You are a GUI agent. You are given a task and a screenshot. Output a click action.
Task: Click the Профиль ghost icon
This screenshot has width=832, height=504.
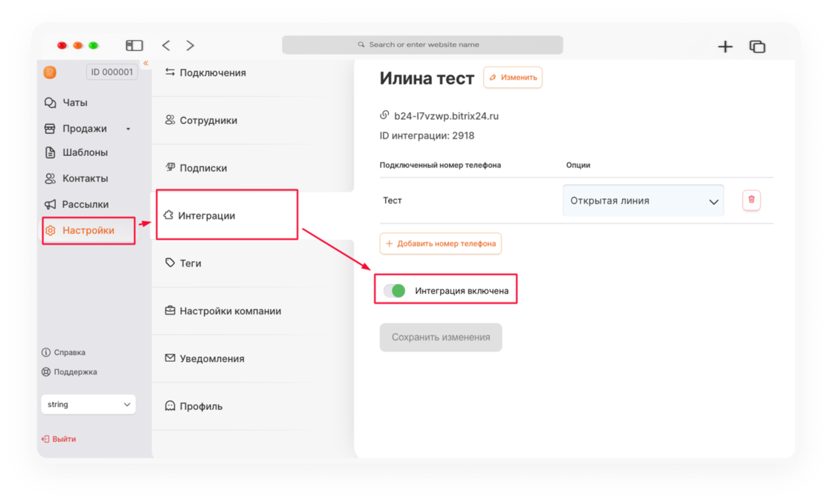170,406
